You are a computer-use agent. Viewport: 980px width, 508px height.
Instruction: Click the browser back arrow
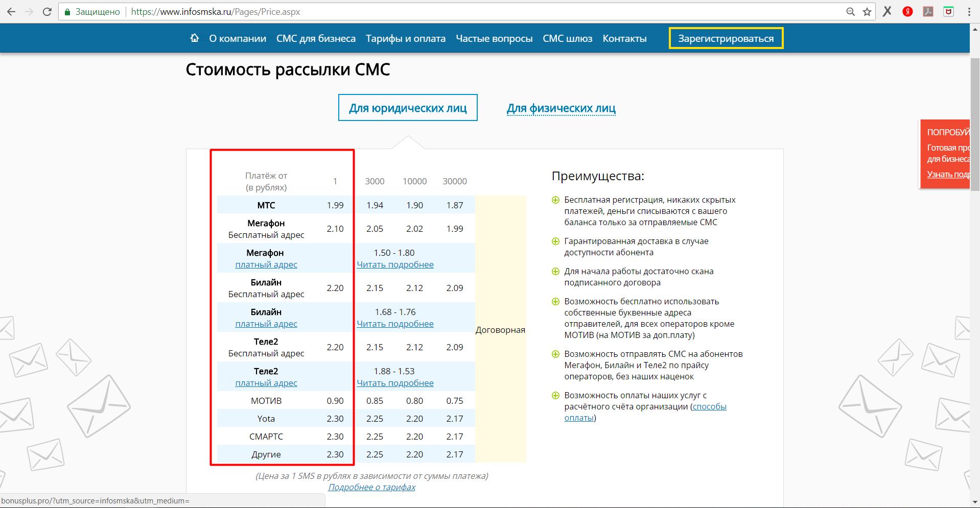11,12
